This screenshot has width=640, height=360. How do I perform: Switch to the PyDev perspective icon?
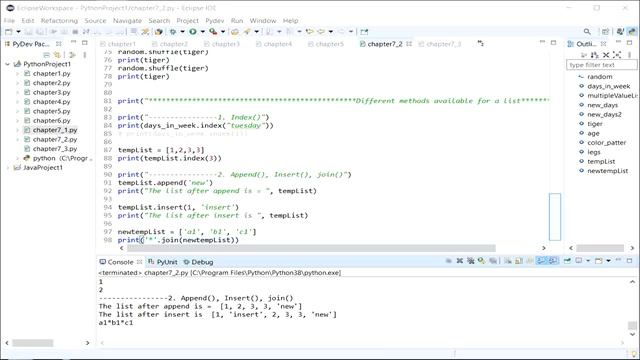tap(632, 31)
